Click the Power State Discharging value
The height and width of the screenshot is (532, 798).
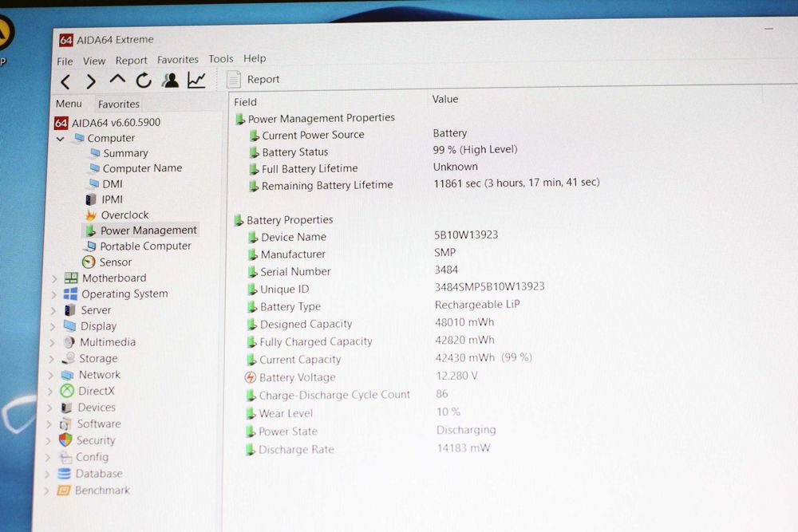click(466, 430)
